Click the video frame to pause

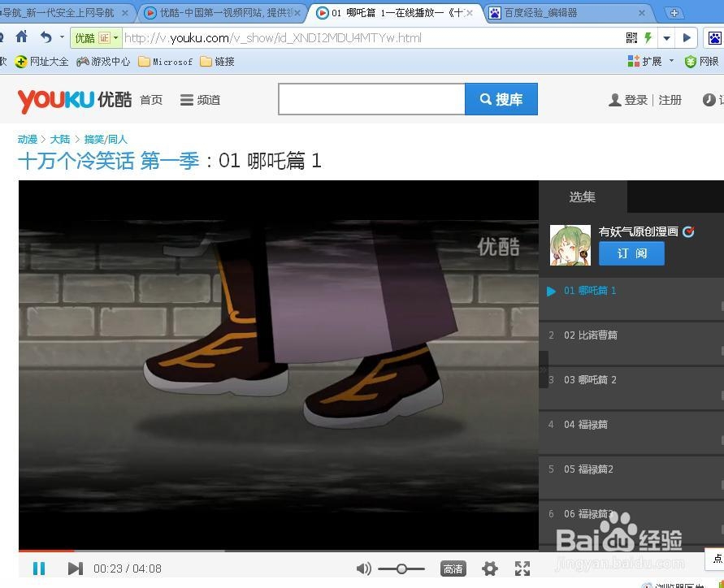pyautogui.click(x=279, y=365)
